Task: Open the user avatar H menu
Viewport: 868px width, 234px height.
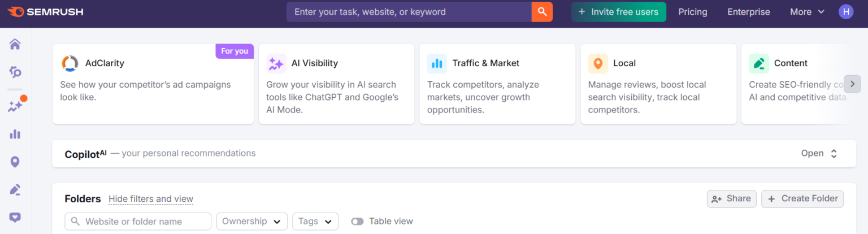Action: [x=846, y=12]
